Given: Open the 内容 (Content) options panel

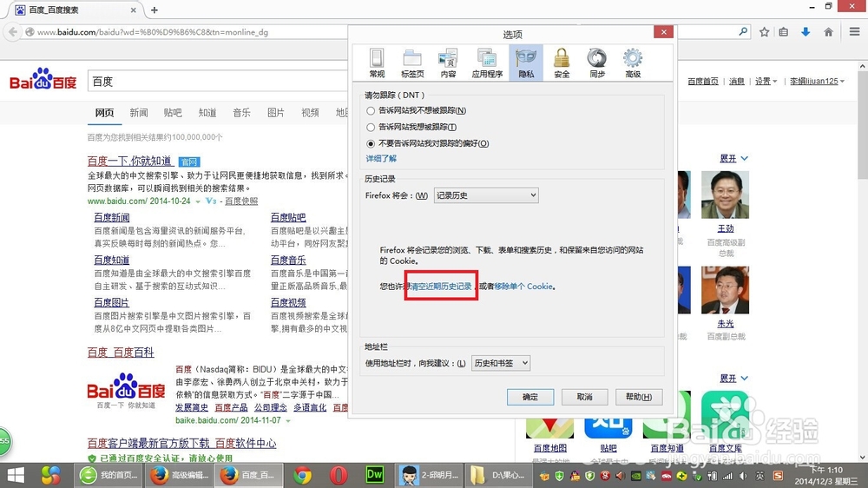Looking at the screenshot, I should 448,63.
